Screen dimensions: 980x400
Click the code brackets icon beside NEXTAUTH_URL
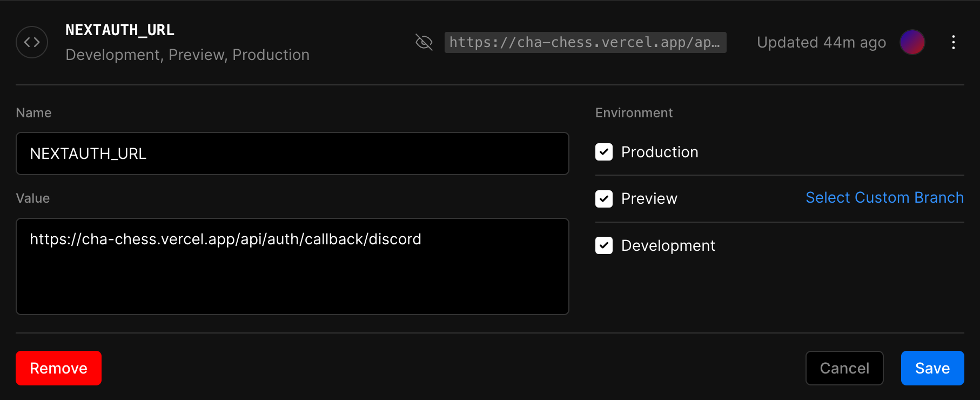32,42
